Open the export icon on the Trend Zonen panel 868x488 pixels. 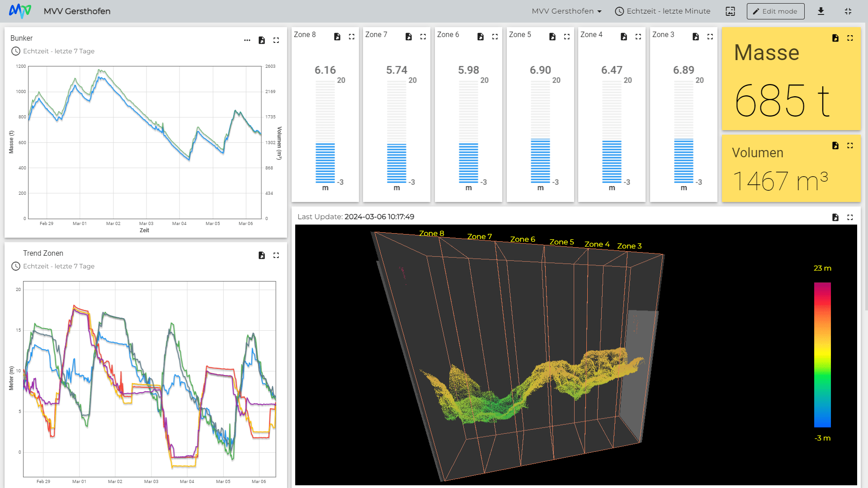point(262,255)
